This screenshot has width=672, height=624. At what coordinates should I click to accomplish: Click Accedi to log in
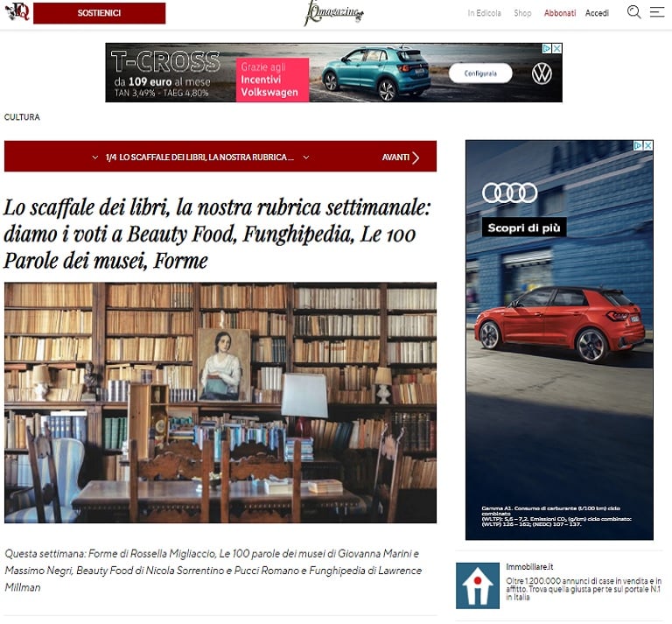pyautogui.click(x=597, y=13)
